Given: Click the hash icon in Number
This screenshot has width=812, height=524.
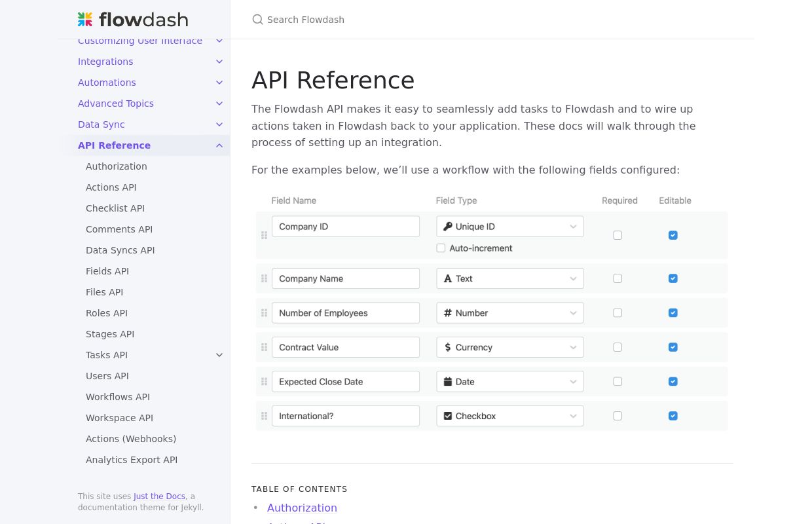Looking at the screenshot, I should (448, 313).
